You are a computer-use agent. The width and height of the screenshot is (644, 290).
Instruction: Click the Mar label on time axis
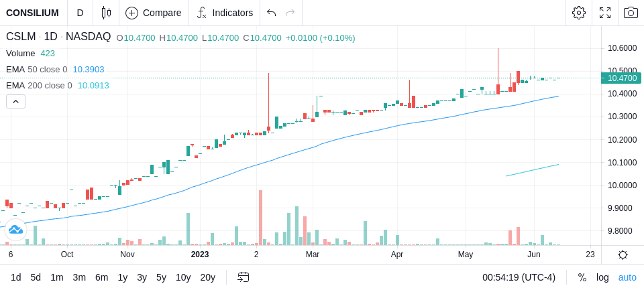pos(313,255)
